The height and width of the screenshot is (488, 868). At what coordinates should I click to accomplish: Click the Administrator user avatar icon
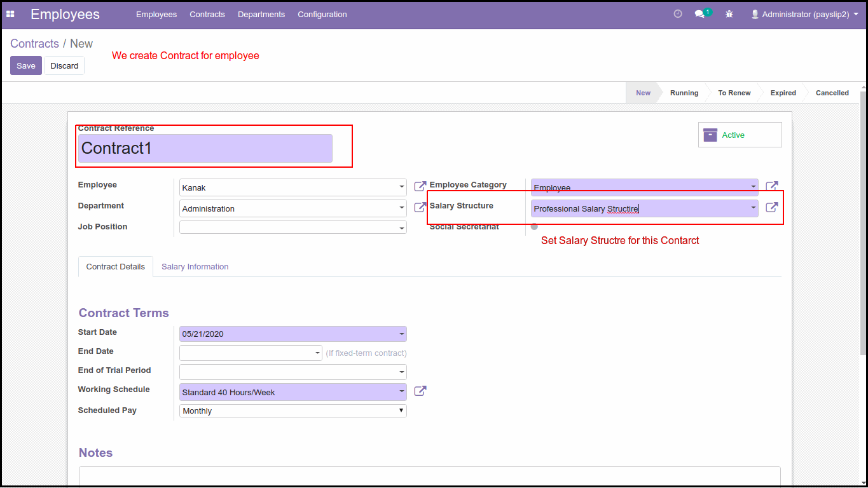coord(755,14)
